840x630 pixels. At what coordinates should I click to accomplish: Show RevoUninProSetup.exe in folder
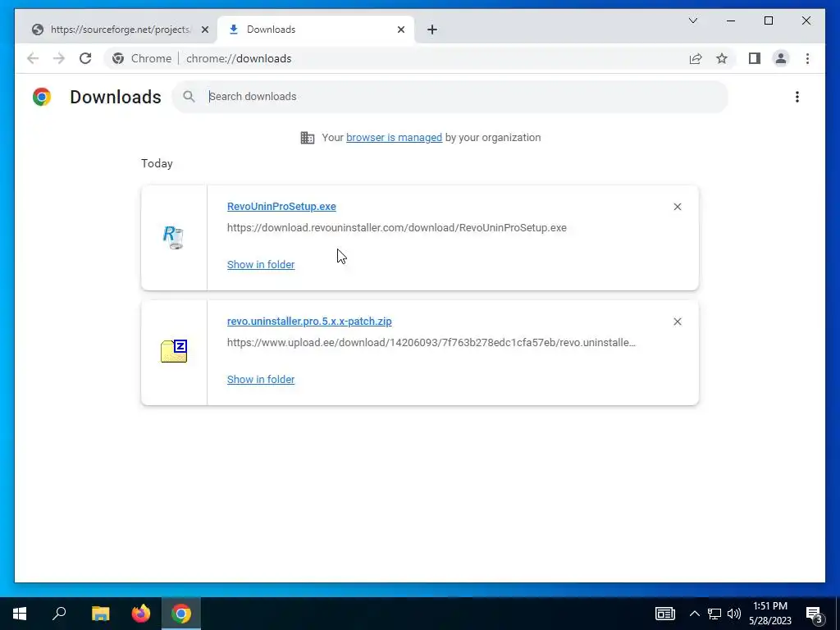click(x=261, y=265)
